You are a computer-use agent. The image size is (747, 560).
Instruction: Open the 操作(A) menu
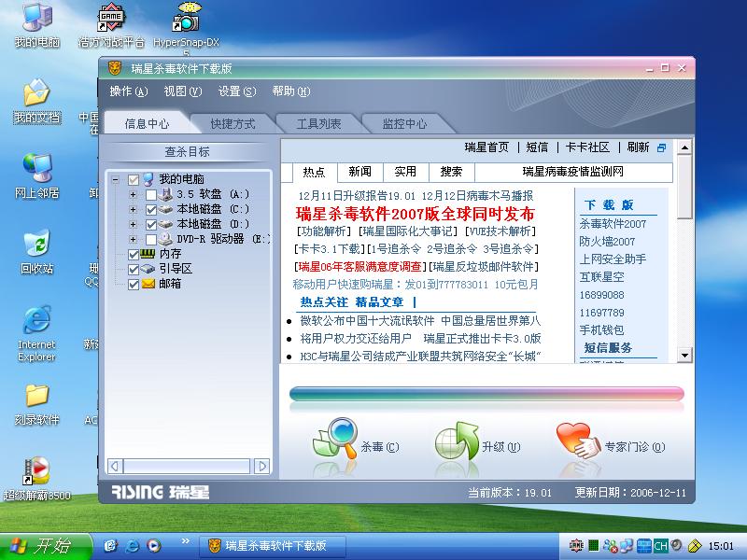pos(129,91)
